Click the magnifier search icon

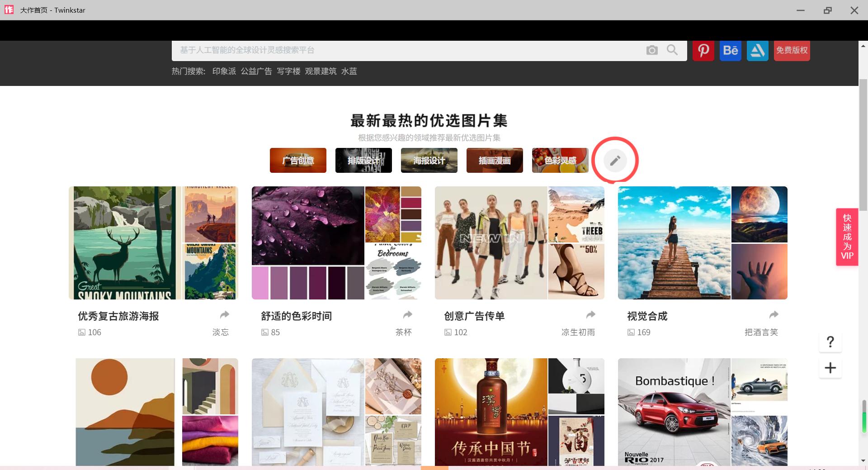pyautogui.click(x=672, y=50)
